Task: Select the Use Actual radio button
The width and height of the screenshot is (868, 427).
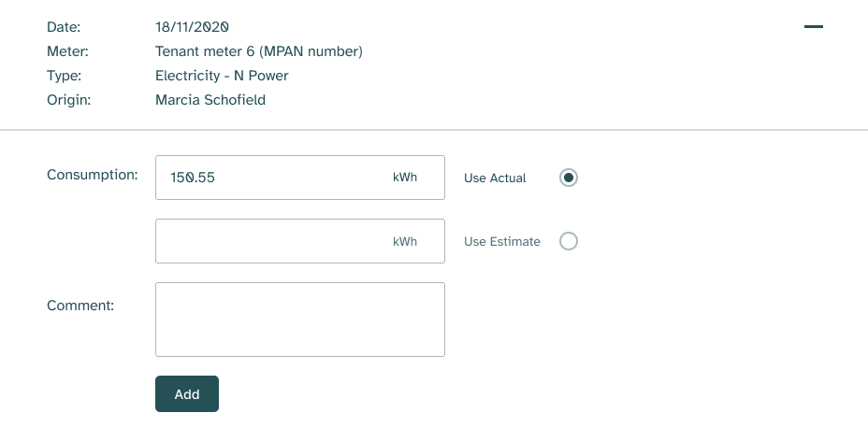Action: [569, 178]
